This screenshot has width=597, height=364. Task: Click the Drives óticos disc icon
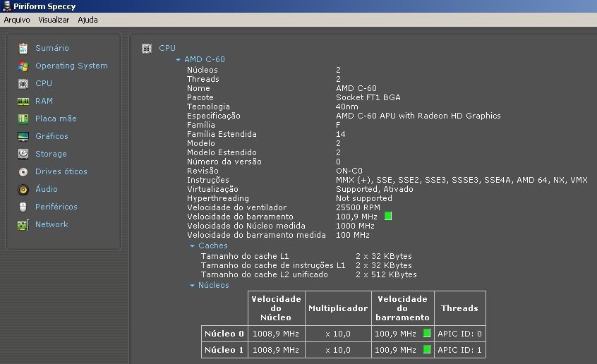click(23, 171)
